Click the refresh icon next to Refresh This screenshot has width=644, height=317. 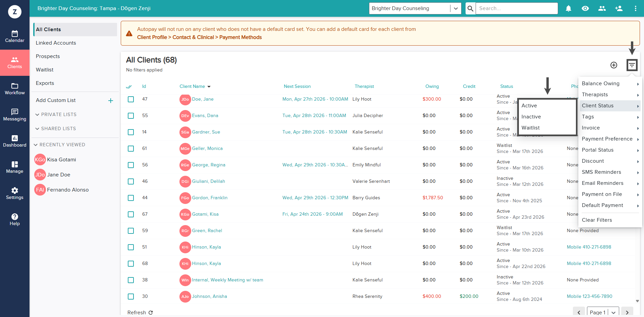pyautogui.click(x=151, y=313)
